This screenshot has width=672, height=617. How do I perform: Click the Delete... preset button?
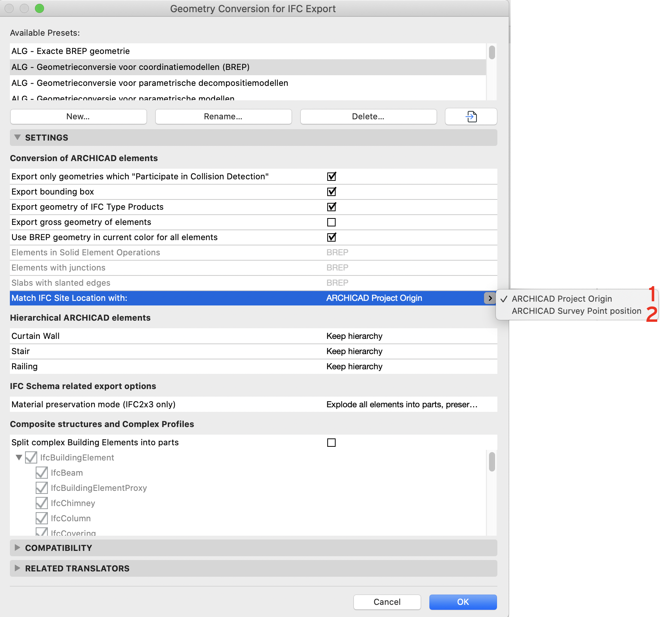tap(368, 117)
